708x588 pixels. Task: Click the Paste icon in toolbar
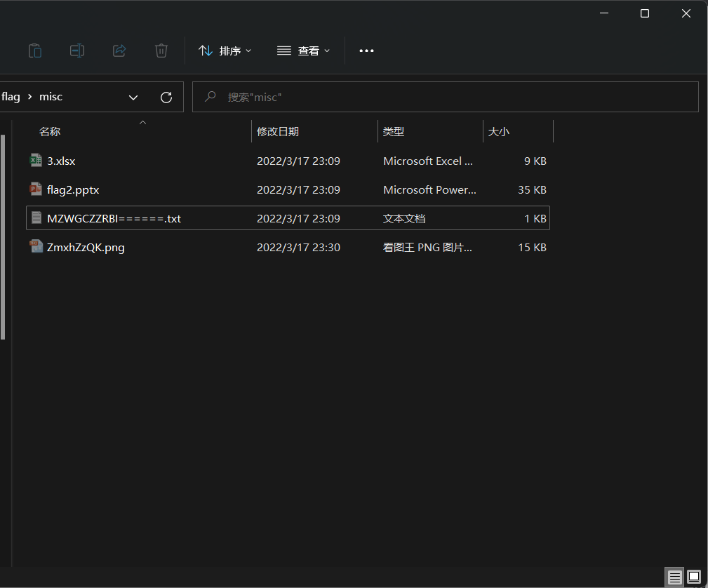coord(35,51)
